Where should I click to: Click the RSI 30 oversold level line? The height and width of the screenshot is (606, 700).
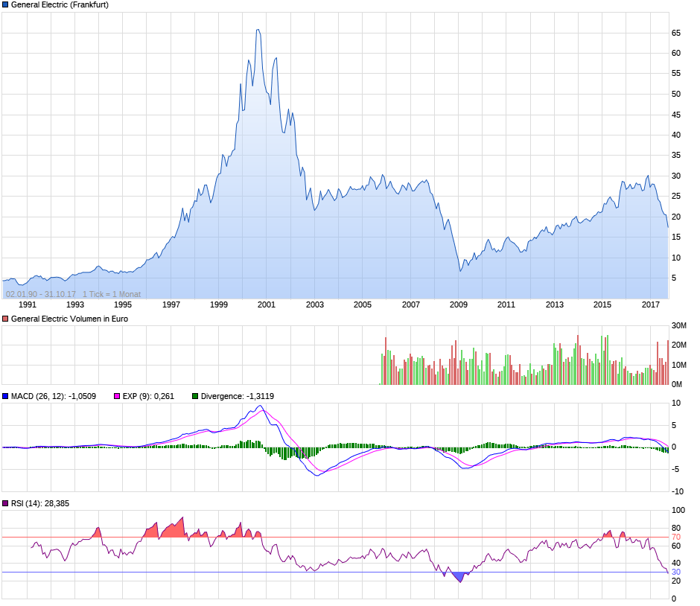335,572
